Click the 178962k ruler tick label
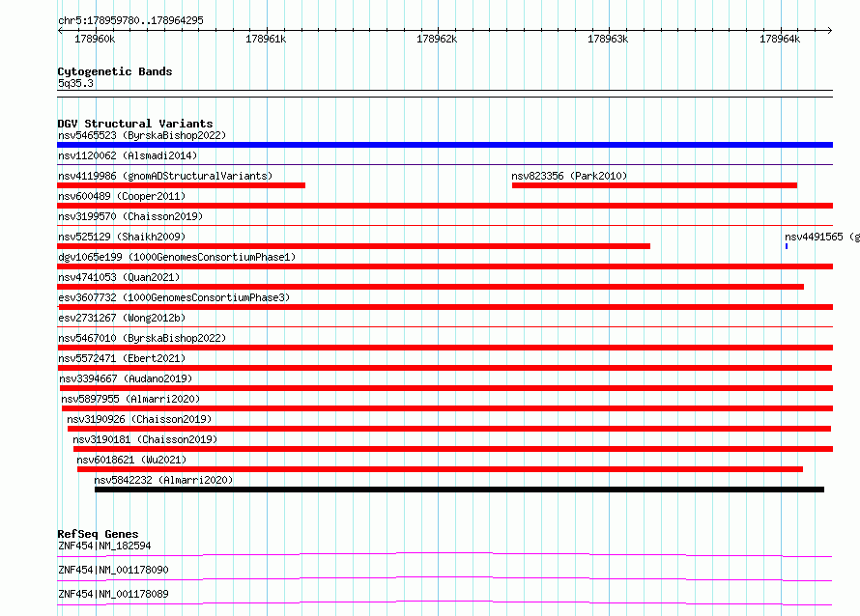Screen dimensions: 860x616 (x=437, y=39)
